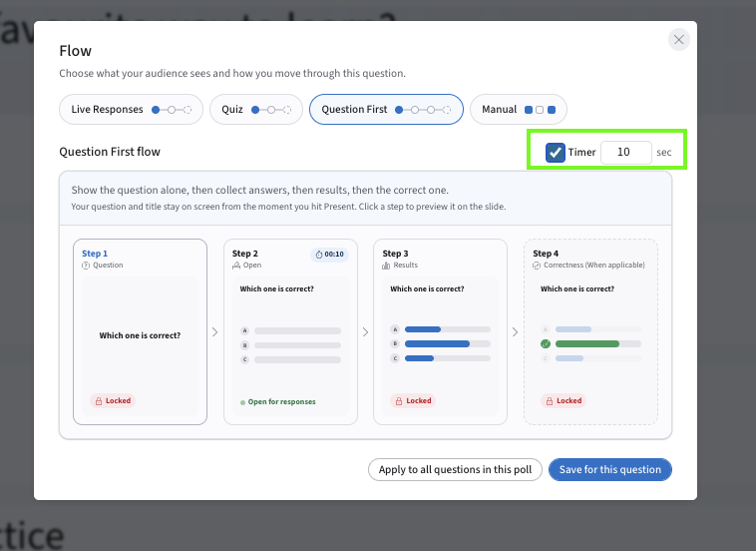Click the Open icon under Step 2
The image size is (756, 551).
236,266
